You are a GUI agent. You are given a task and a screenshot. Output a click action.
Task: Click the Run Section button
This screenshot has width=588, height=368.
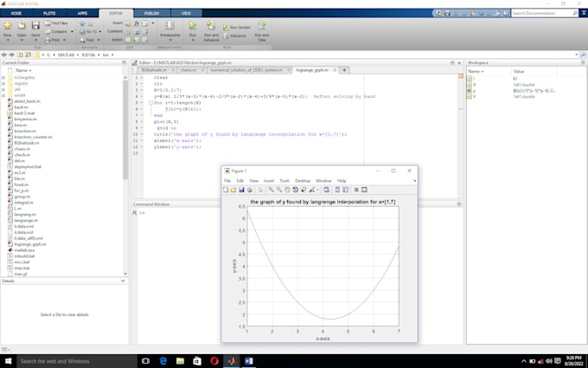pos(237,28)
